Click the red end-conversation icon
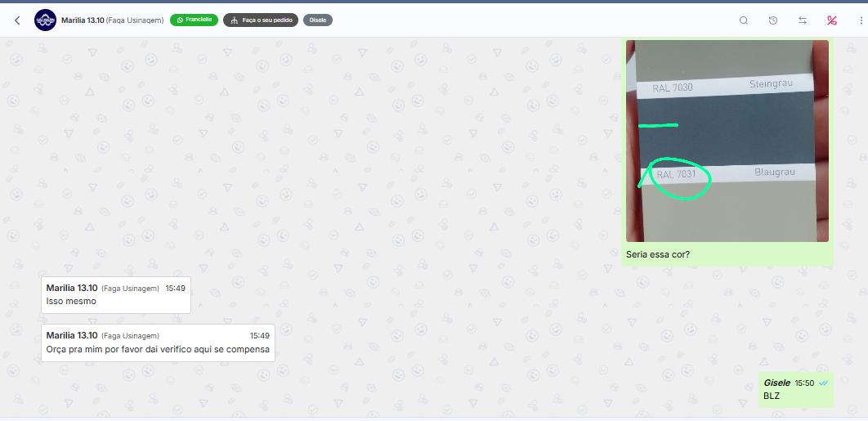Screen dimensions: 868x421 tap(832, 20)
